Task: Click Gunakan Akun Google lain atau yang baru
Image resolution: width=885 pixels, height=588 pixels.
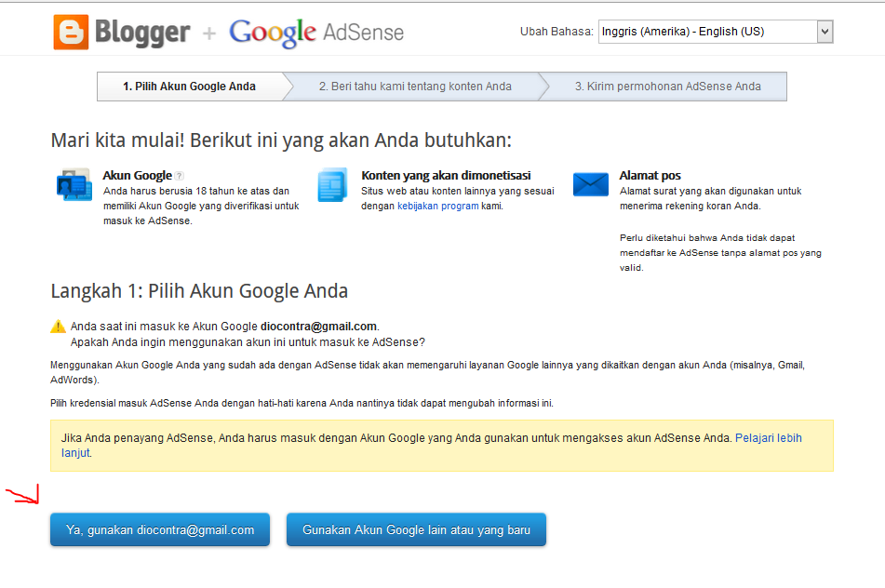Action: [x=416, y=529]
